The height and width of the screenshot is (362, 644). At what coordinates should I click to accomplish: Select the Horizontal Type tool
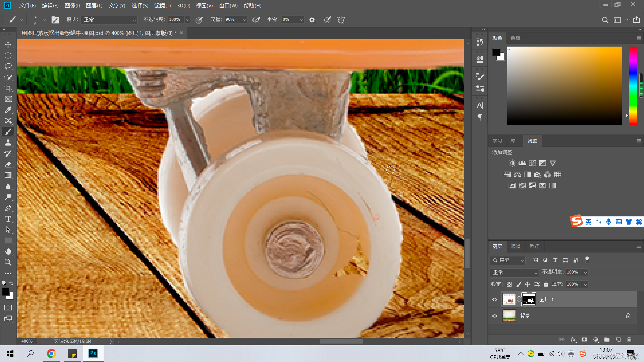click(8, 219)
